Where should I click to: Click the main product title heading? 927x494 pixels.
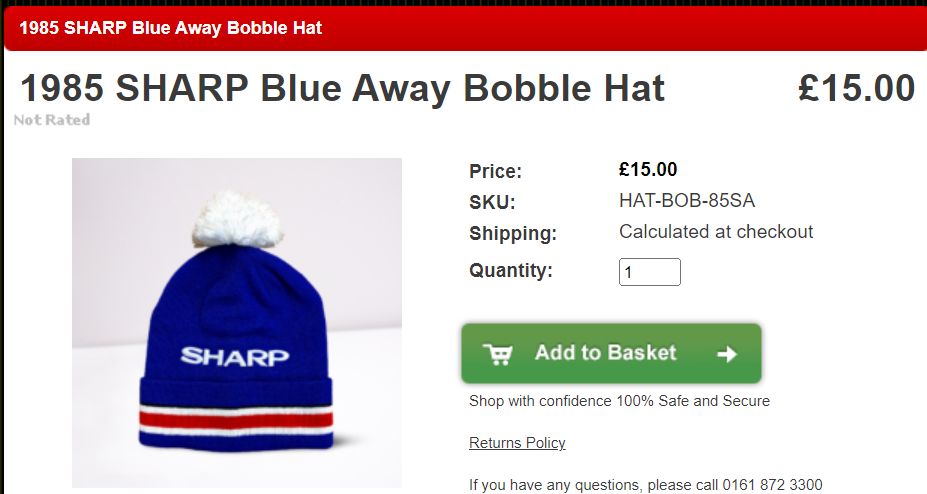(343, 88)
